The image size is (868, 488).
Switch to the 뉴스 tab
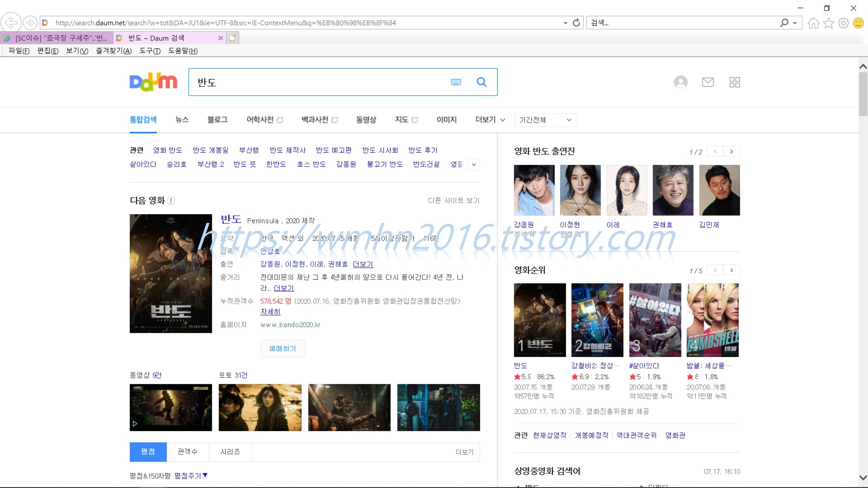(182, 120)
